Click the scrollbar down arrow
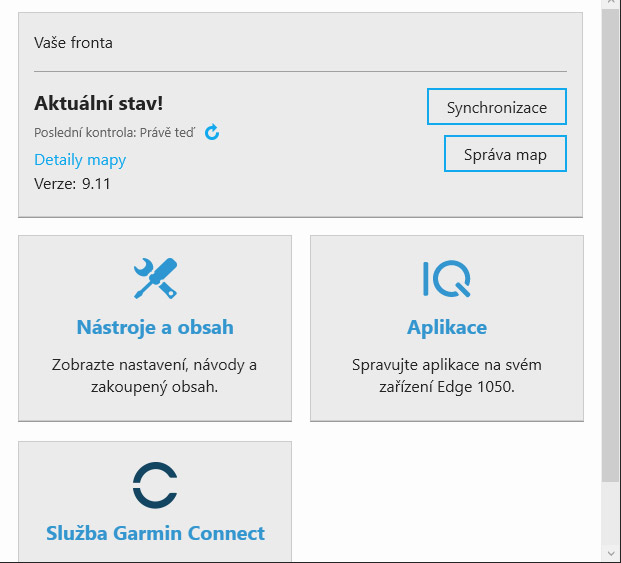 tap(611, 554)
